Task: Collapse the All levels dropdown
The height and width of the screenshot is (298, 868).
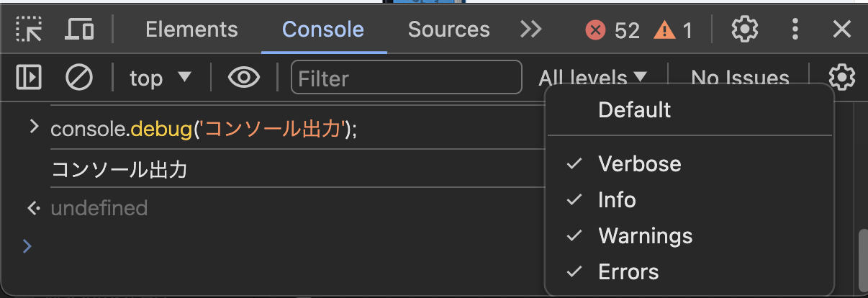Action: [x=593, y=78]
